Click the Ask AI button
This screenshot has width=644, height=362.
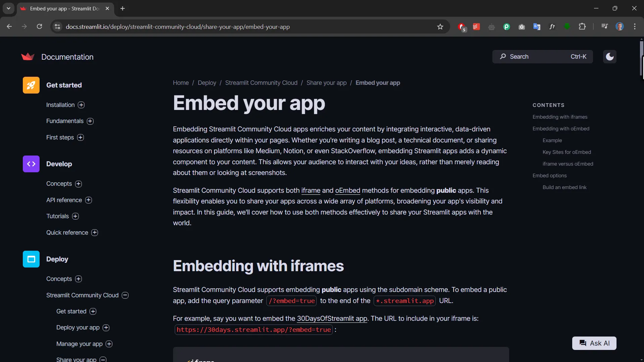tap(594, 343)
